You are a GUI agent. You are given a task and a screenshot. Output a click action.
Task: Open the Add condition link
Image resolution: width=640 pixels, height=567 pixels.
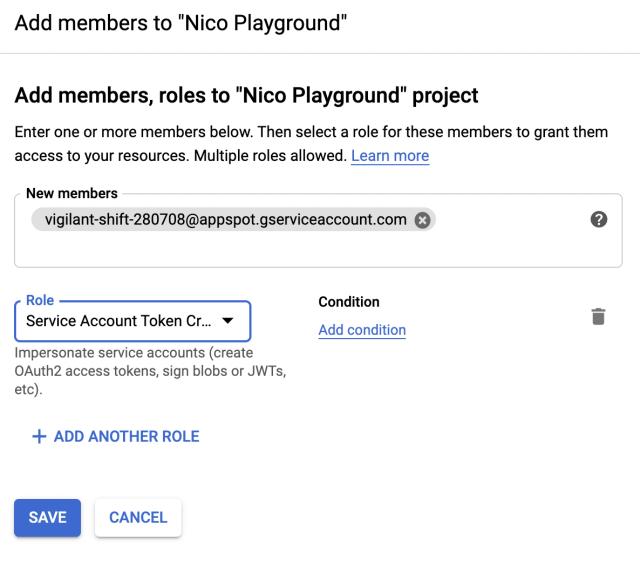[x=361, y=330]
